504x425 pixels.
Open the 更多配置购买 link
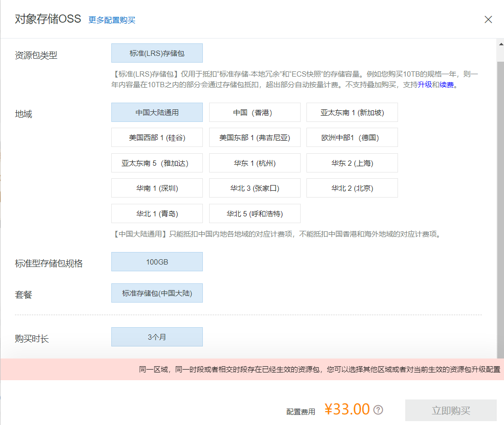coord(112,20)
